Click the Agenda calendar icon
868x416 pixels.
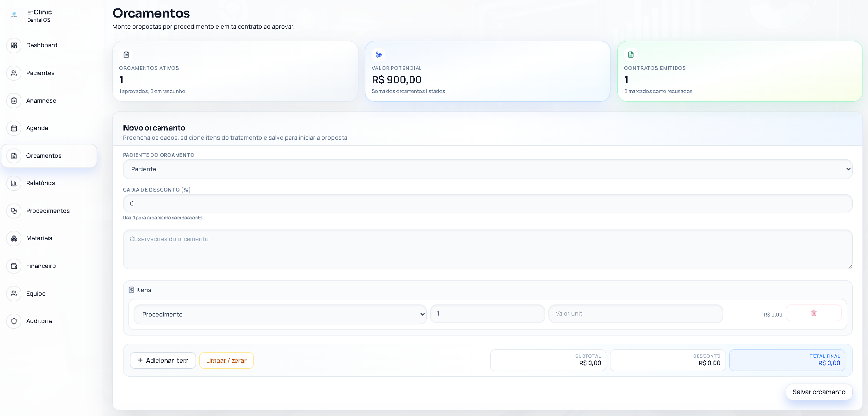pyautogui.click(x=14, y=128)
